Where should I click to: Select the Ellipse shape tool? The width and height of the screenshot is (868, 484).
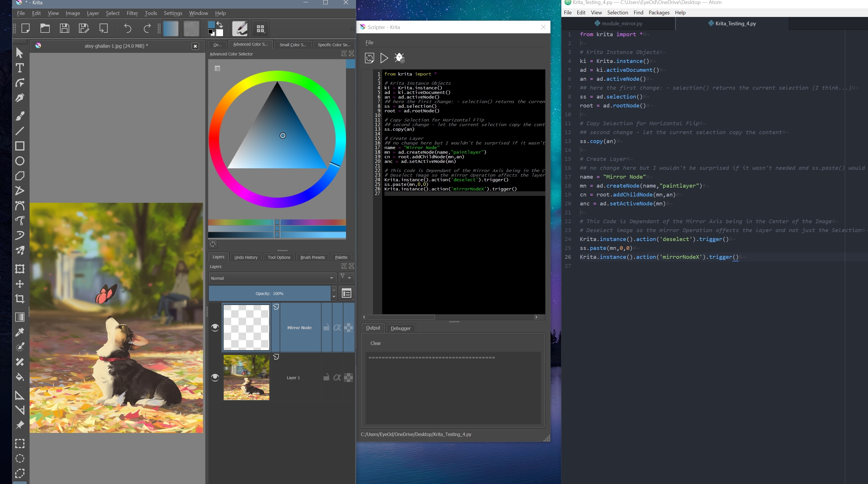tap(20, 161)
